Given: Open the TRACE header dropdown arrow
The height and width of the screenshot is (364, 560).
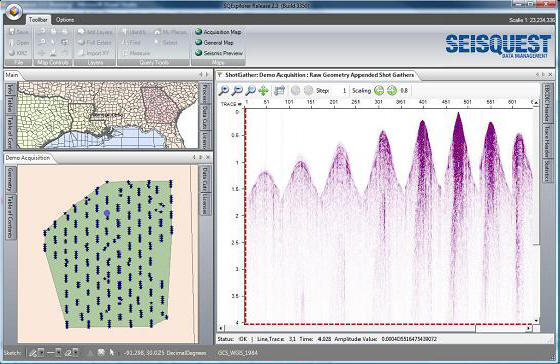Looking at the screenshot, I should coord(240,104).
